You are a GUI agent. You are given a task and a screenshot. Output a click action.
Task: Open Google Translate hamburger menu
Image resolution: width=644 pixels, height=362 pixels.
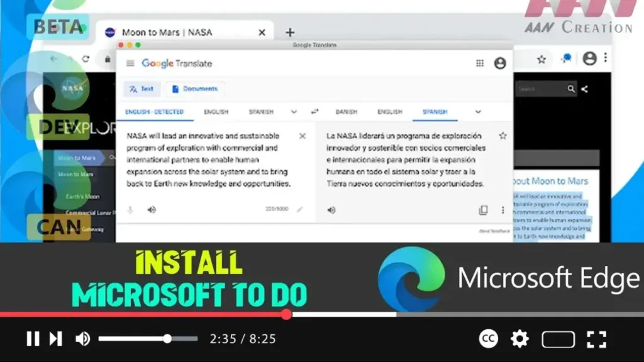130,63
